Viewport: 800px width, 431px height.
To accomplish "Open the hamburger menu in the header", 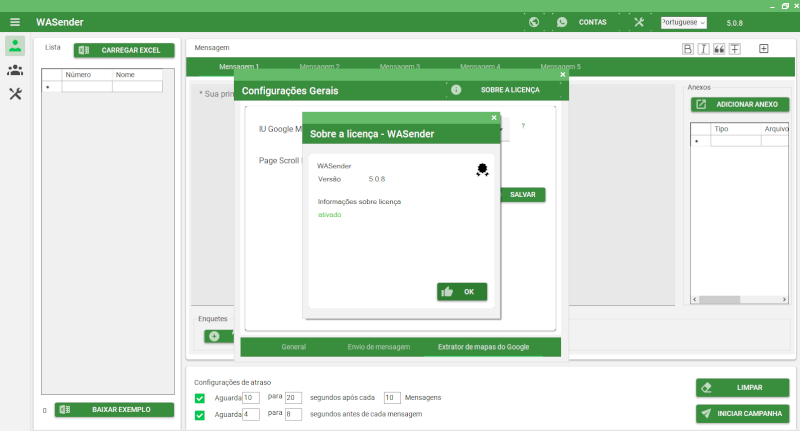I will tap(15, 22).
